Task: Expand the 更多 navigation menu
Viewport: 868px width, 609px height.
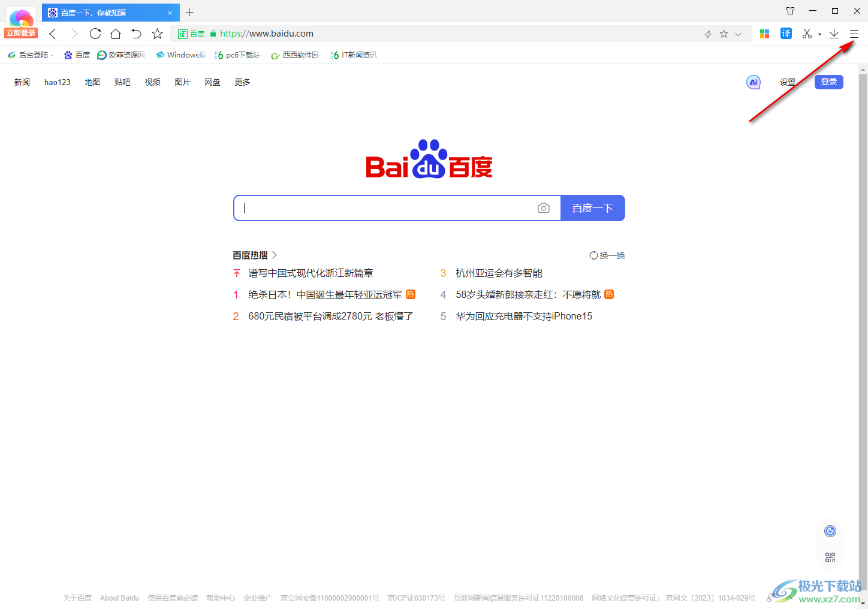Action: (242, 82)
